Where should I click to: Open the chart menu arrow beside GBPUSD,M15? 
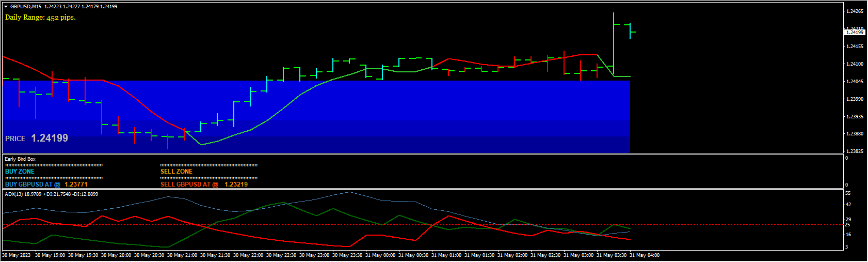pos(6,7)
